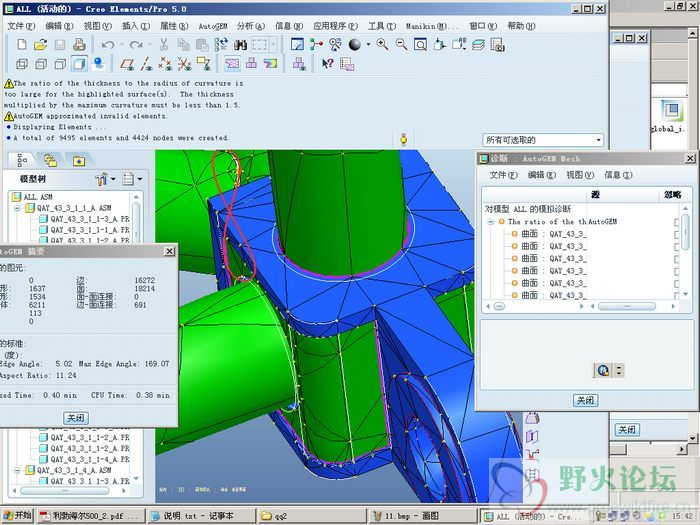Toggle the simulation mesh display icon

click(x=232, y=64)
